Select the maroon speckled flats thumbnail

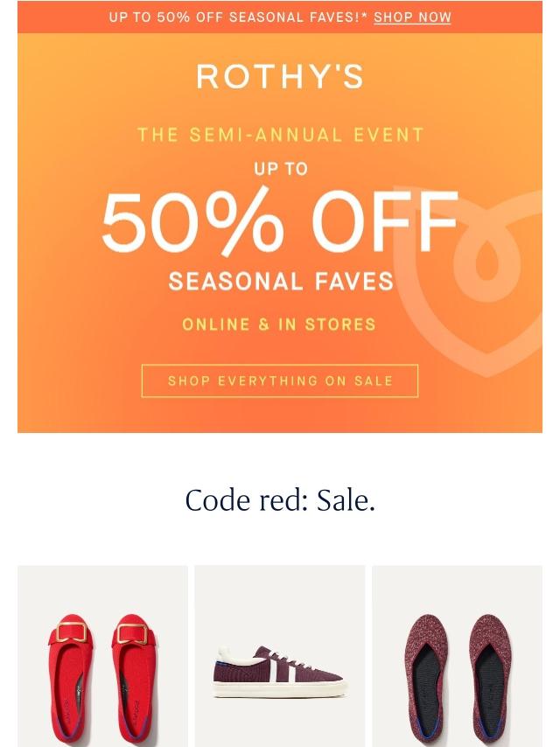457,656
